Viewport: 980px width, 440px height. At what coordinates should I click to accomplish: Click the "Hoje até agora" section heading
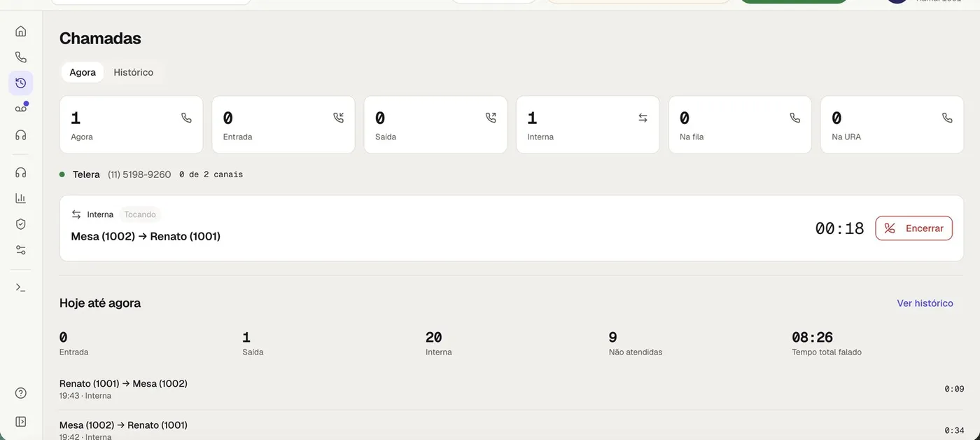(100, 303)
